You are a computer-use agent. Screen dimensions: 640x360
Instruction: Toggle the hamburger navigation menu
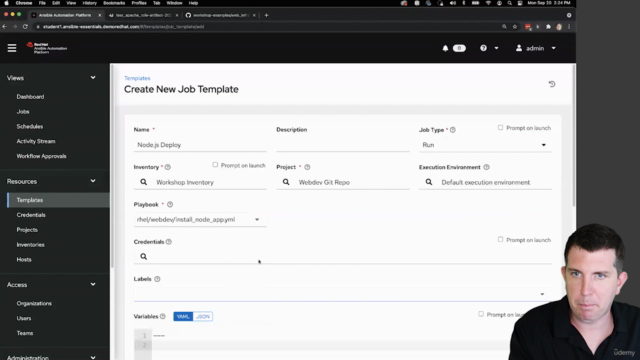point(12,48)
